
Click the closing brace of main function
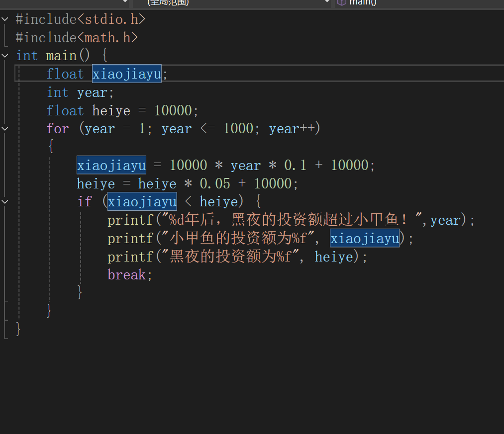[18, 329]
